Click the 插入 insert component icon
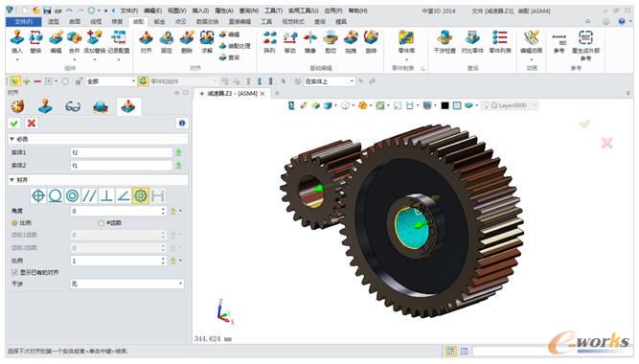Screen dimensions: 639x364 16,42
